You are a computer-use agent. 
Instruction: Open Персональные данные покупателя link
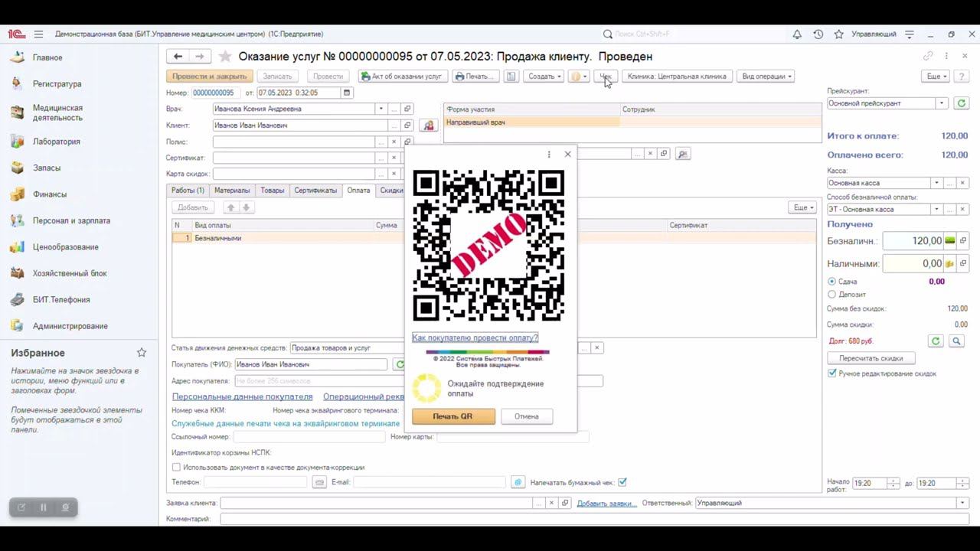(x=242, y=396)
